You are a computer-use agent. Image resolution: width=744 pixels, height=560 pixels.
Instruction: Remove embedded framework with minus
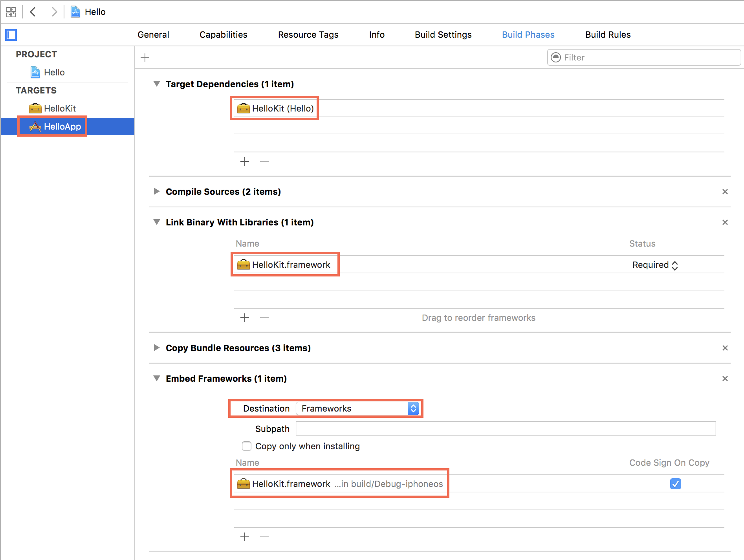pos(264,537)
